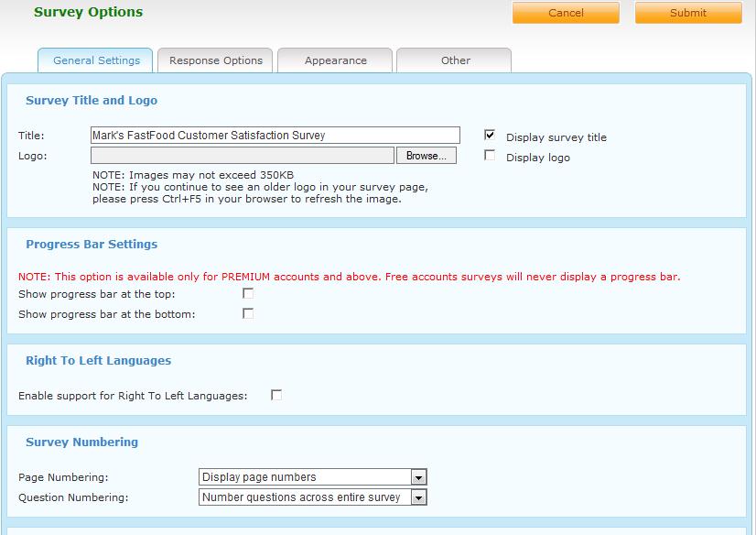Image resolution: width=756 pixels, height=535 pixels.
Task: Uncheck Display survey title checkbox
Action: coord(490,135)
